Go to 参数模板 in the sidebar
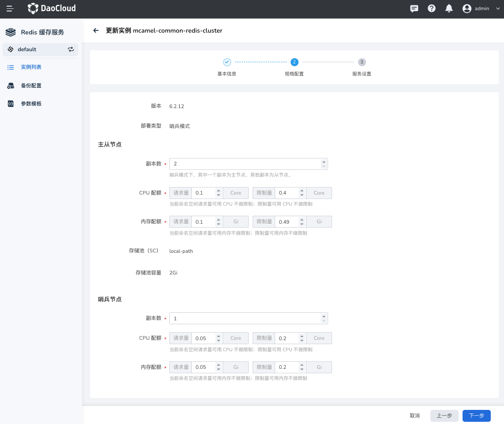The width and height of the screenshot is (504, 424). click(31, 104)
